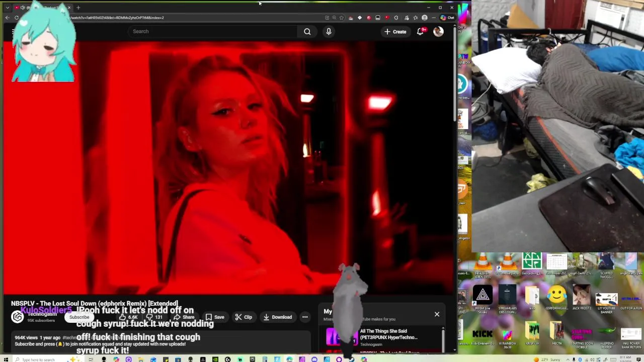This screenshot has width=644, height=362.
Task: Like the video with 6.6K likes
Action: pos(129,317)
